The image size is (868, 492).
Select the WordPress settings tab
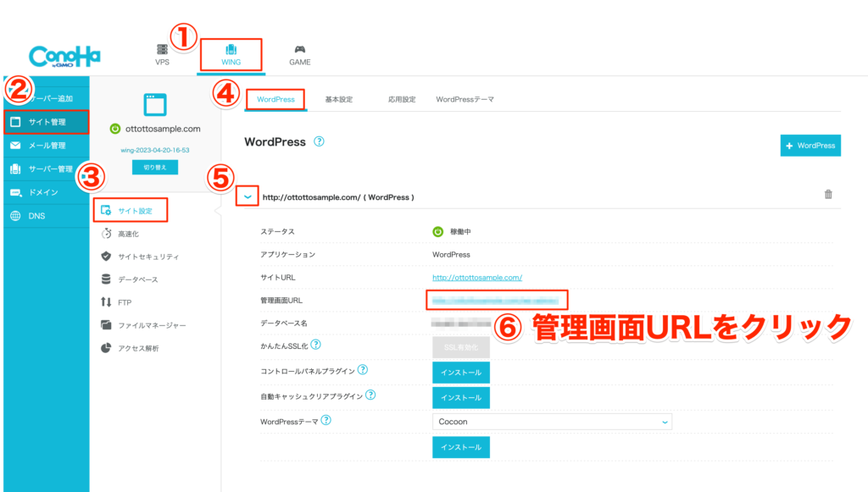pyautogui.click(x=275, y=100)
